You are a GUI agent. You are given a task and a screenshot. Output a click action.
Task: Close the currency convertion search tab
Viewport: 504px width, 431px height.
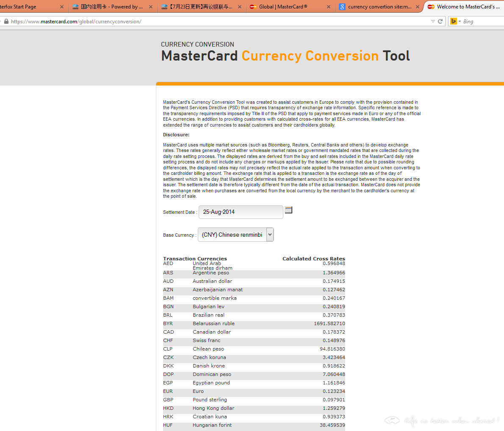(418, 7)
